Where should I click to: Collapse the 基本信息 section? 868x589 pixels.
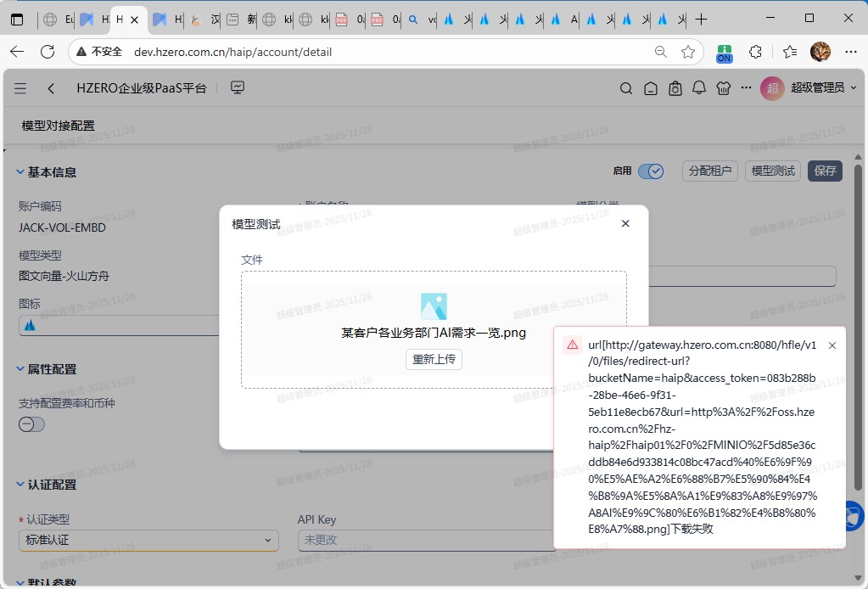pos(20,172)
